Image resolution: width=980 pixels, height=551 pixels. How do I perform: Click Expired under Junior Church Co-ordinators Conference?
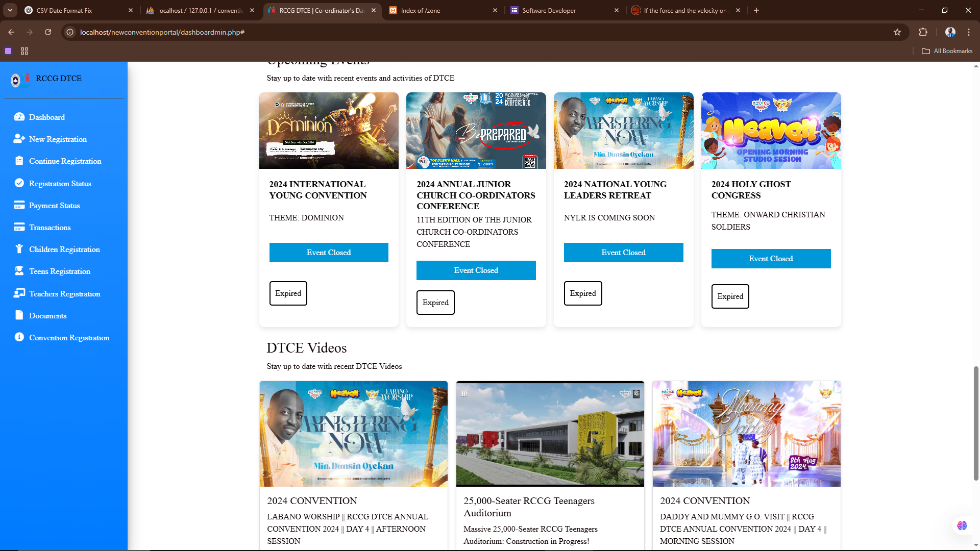pos(435,303)
